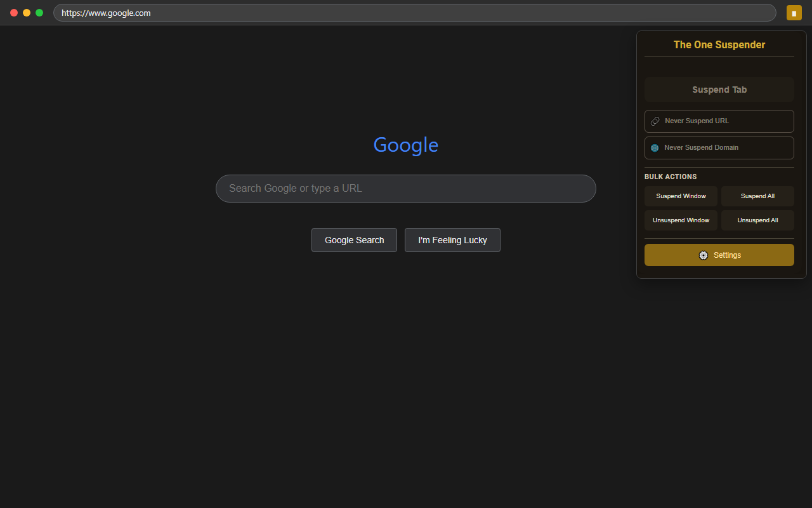Focus the Search Google or type a URL box
The width and height of the screenshot is (812, 508).
[406, 189]
